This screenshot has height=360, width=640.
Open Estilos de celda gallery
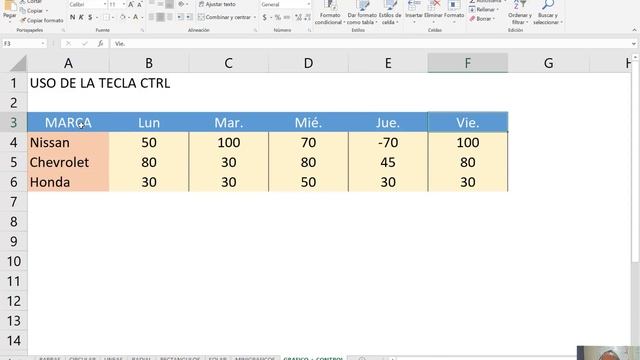click(x=390, y=13)
